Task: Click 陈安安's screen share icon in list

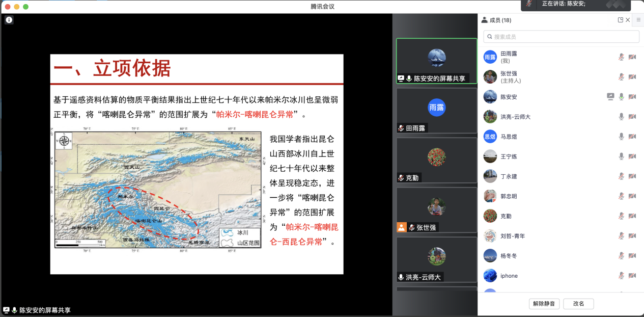Action: pyautogui.click(x=610, y=97)
